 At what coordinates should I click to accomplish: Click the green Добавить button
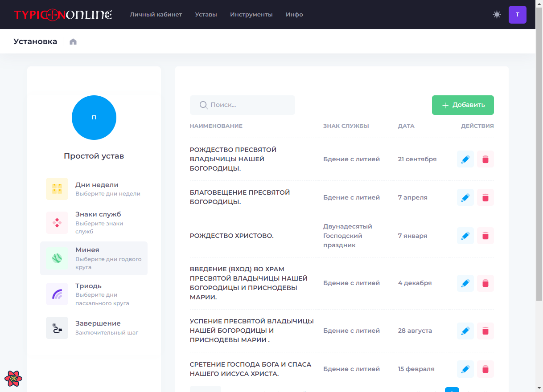463,105
